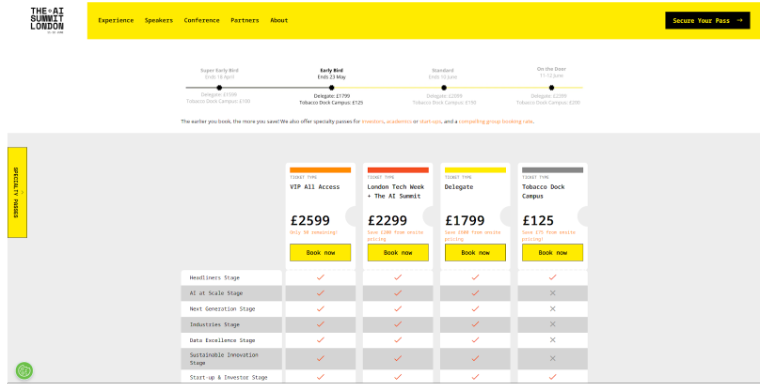Open the Experience menu item
Image resolution: width=764 pixels, height=386 pixels.
115,20
